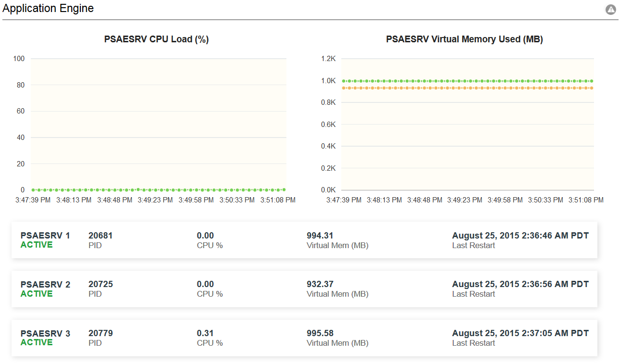Screen dimensions: 620x364
Task: Click the ACTIVE status under PSAESRV 2
Action: (x=37, y=294)
